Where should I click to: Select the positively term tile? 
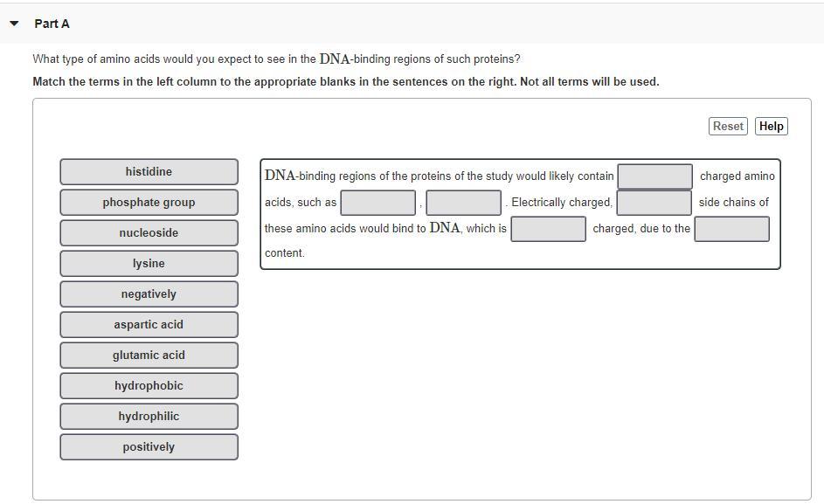click(149, 447)
